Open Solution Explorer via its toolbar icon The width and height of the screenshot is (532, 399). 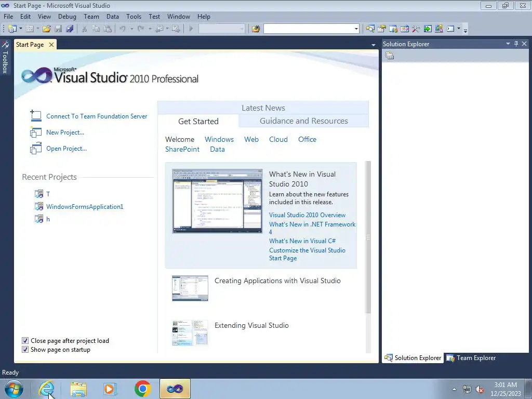pos(370,29)
